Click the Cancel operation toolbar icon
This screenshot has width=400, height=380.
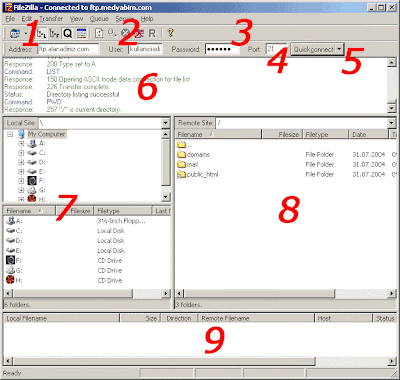125,33
